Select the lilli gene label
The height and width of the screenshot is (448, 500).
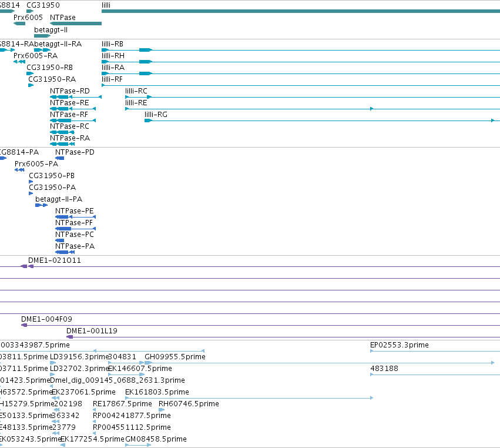point(106,5)
